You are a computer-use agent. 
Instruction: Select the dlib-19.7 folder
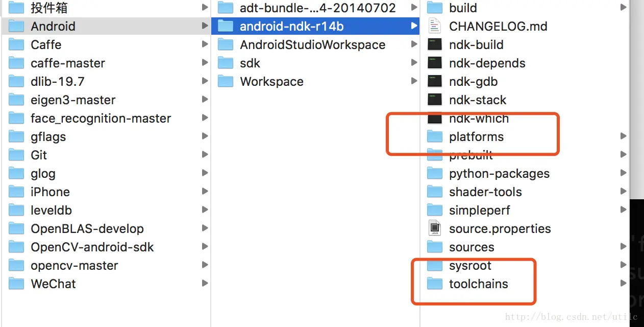(x=57, y=81)
